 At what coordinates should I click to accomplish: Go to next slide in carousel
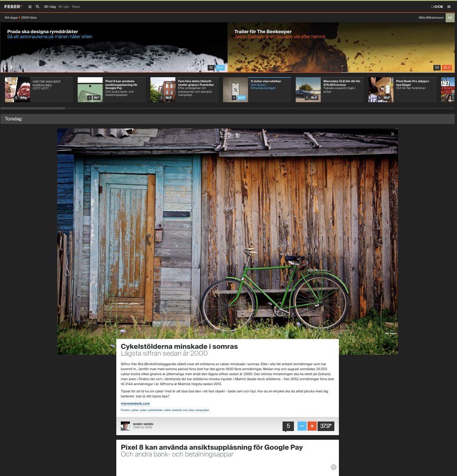(x=11, y=67)
